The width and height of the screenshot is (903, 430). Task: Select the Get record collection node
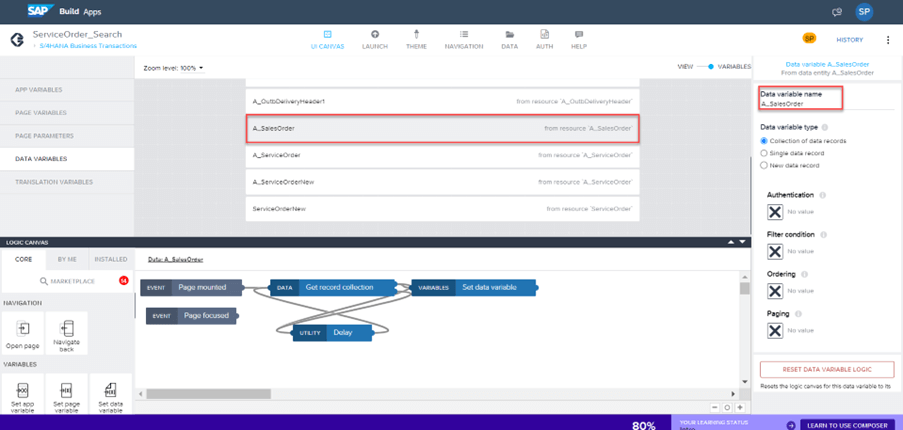(x=332, y=287)
